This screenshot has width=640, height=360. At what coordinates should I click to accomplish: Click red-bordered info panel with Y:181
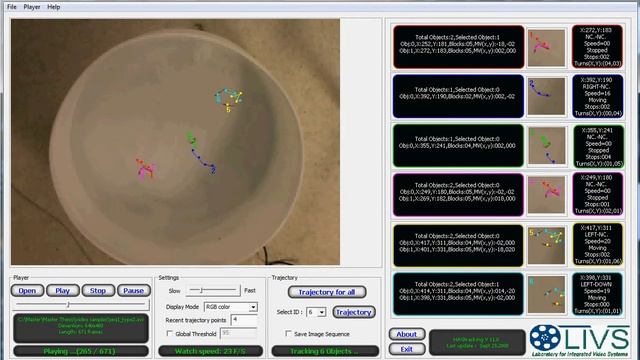[459, 47]
